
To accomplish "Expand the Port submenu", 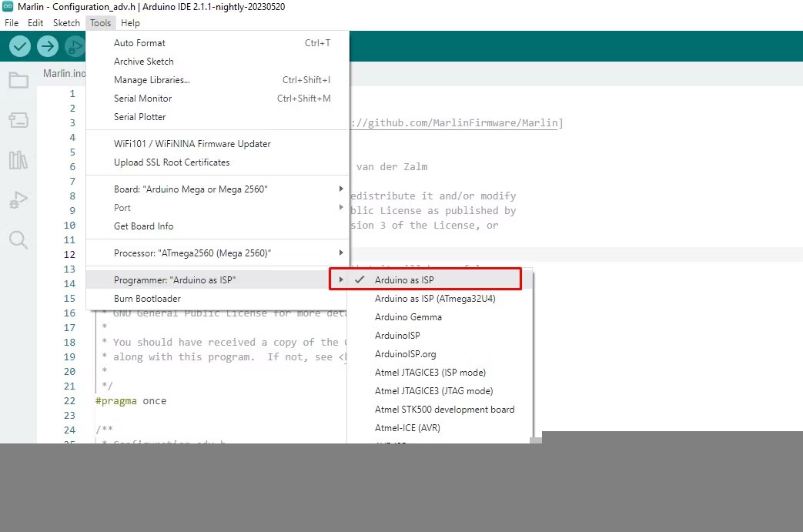I will click(x=218, y=208).
